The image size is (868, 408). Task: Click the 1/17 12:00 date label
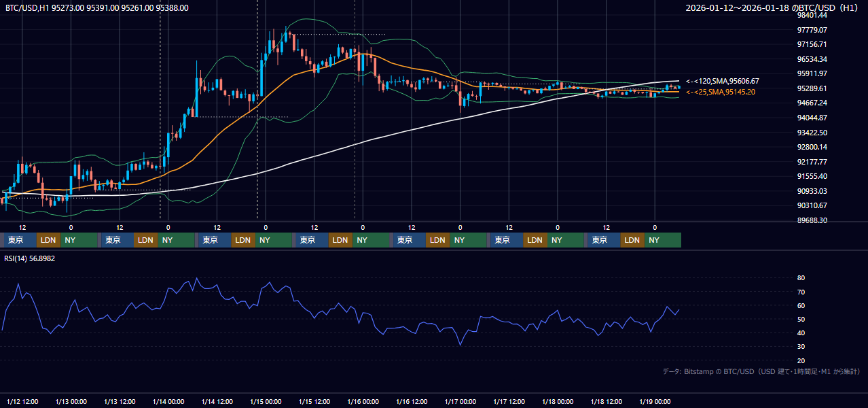tap(509, 401)
